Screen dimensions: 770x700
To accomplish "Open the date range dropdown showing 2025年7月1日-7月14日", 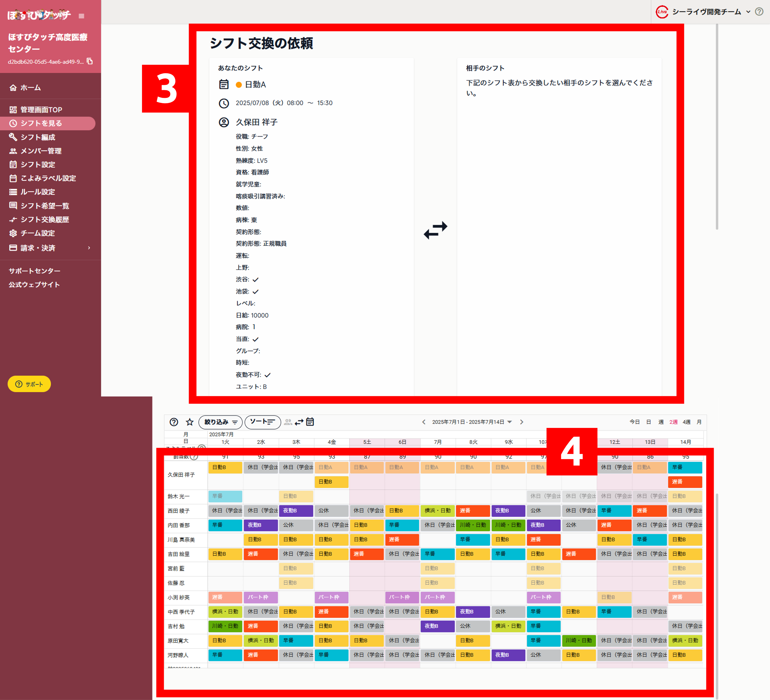I will (509, 422).
